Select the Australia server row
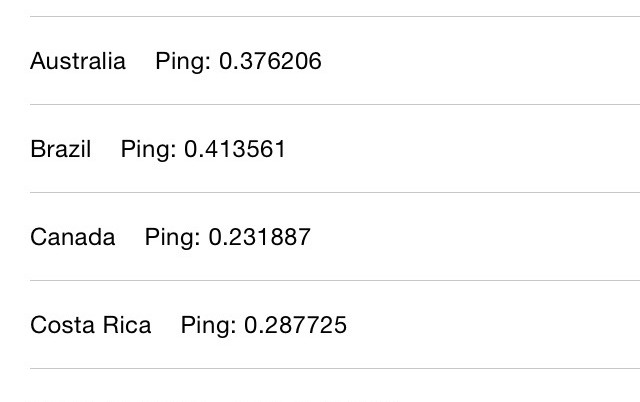The width and height of the screenshot is (640, 402). 320,61
